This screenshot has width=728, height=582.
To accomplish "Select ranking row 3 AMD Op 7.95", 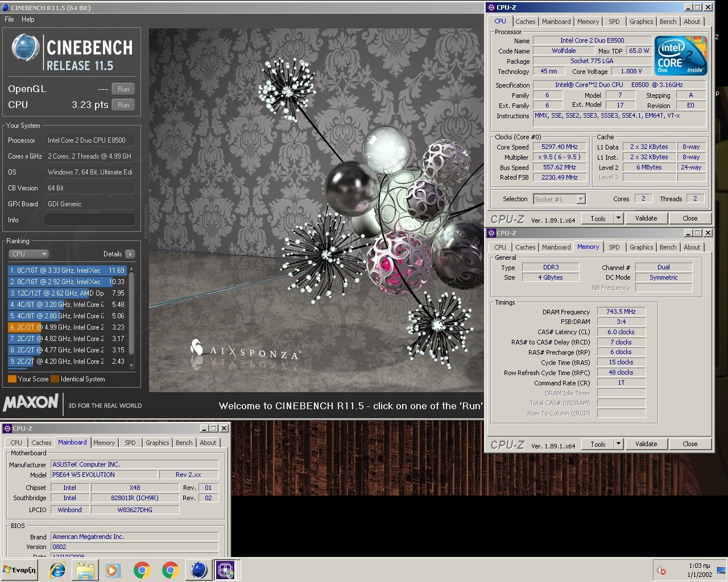I will [68, 293].
